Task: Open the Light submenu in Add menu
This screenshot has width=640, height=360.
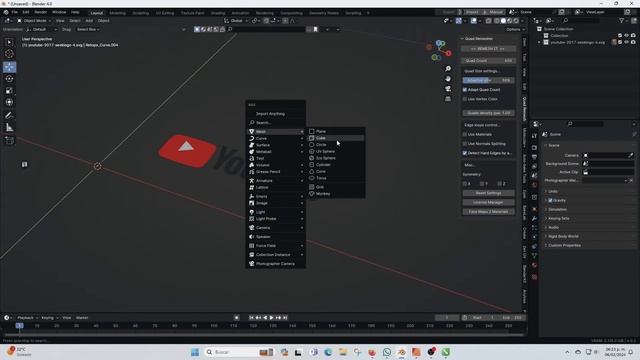Action: (x=276, y=212)
